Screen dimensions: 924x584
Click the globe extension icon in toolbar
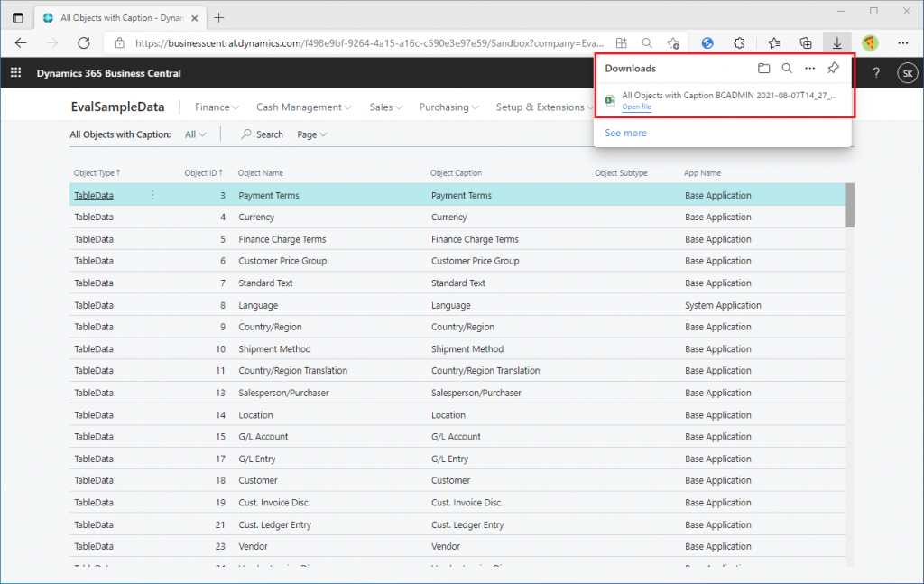(x=707, y=43)
